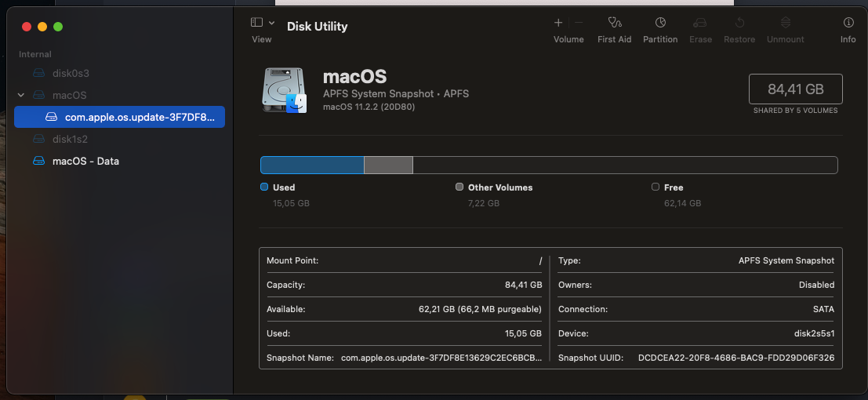Click the 62,14 GB Free value

pyautogui.click(x=682, y=203)
